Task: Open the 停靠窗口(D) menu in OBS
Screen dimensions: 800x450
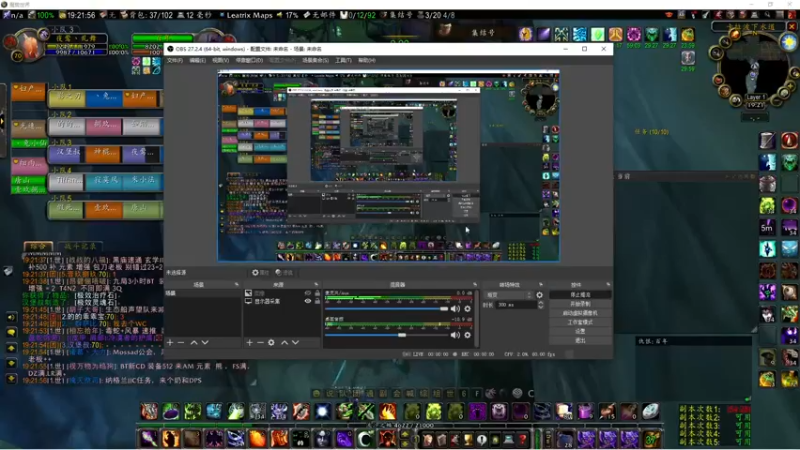Action: click(x=249, y=60)
